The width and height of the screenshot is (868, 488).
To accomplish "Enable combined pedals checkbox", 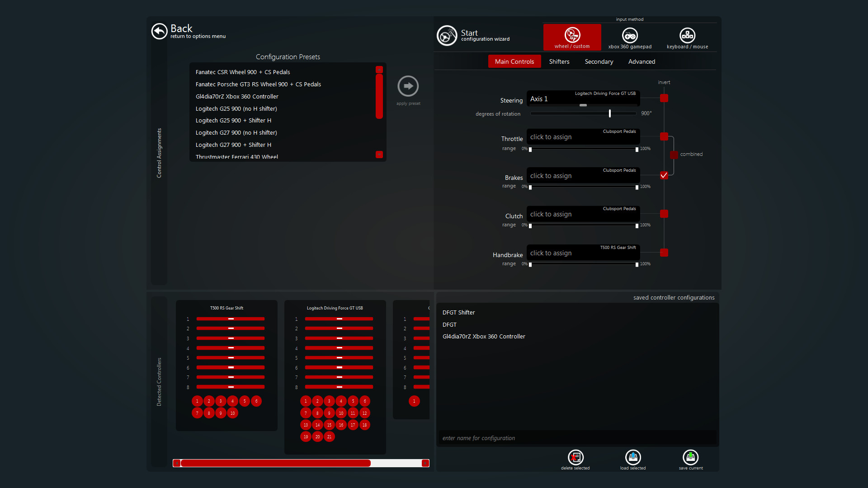I will (x=674, y=155).
